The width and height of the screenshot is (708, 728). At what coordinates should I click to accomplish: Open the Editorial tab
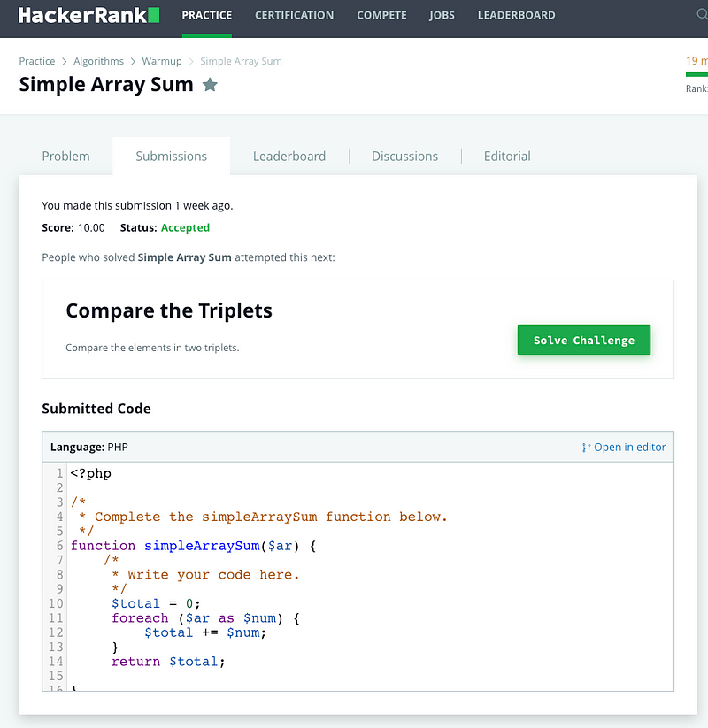[506, 156]
